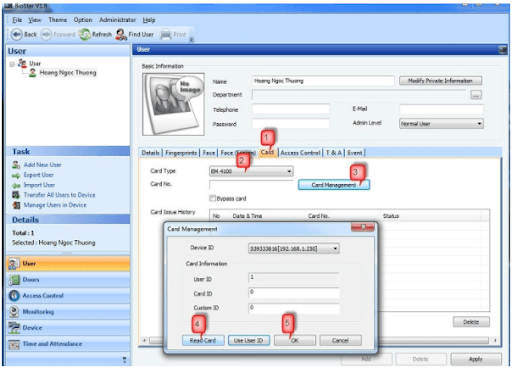
Task: Open the Doors navigation section
Action: tap(68, 280)
